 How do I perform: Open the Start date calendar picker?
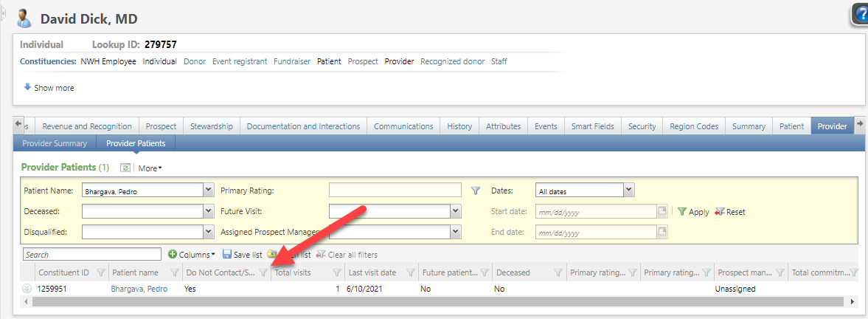[x=662, y=211]
